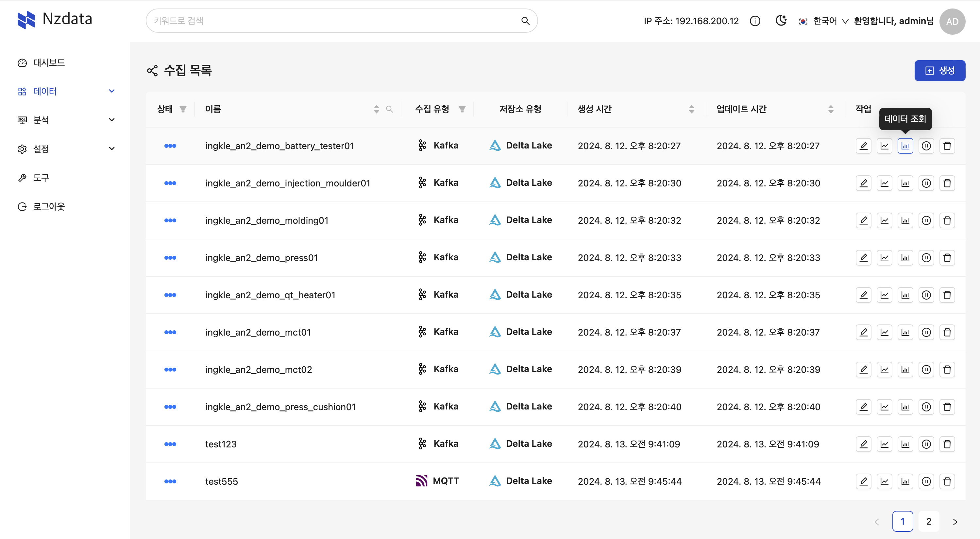Click 수집 목록 page title

click(188, 70)
